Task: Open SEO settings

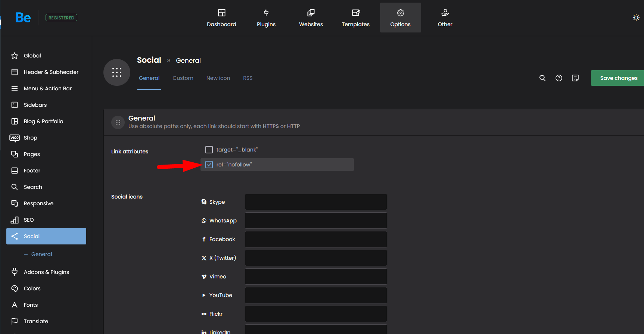Action: point(46,220)
